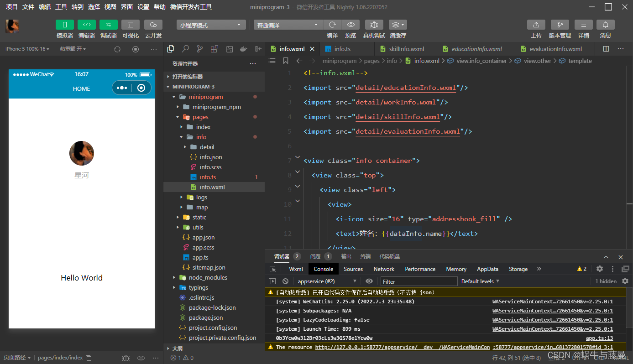
Task: Open the 项目 menu
Action: pyautogui.click(x=12, y=7)
